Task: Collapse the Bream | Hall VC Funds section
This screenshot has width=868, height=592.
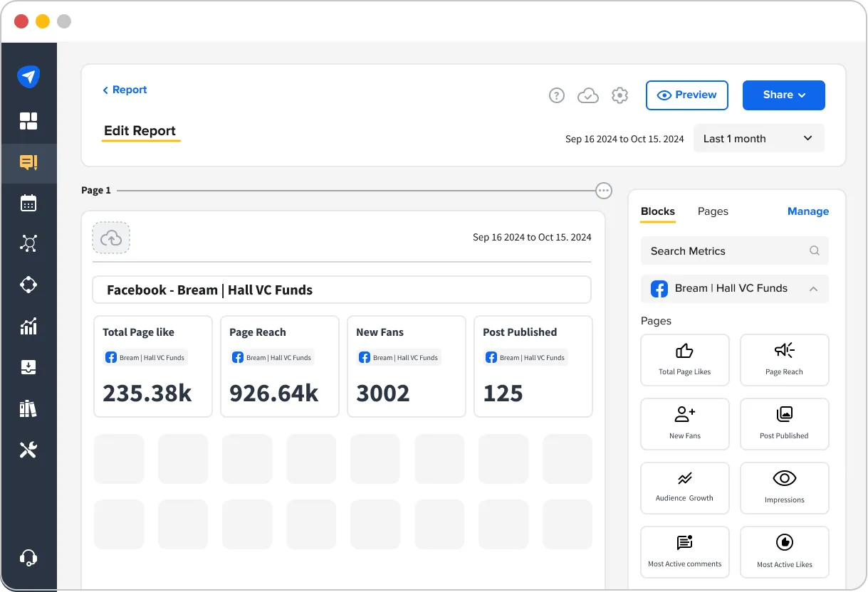Action: point(812,289)
